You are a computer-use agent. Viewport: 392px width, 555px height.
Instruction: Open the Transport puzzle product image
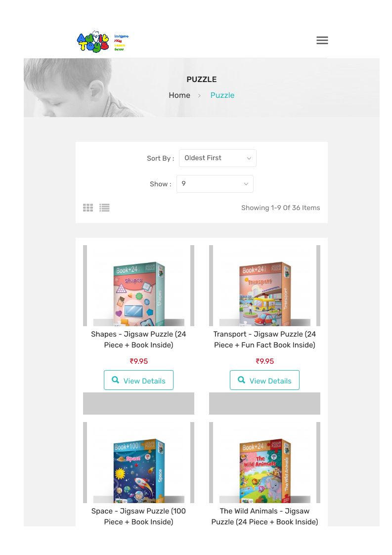pyautogui.click(x=264, y=286)
